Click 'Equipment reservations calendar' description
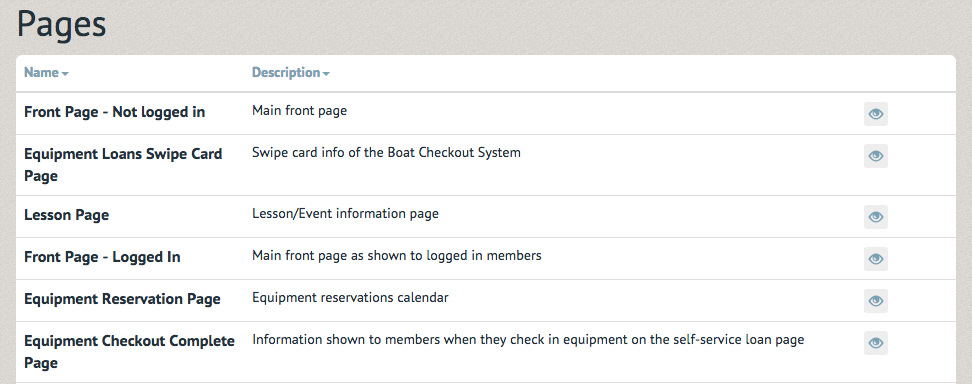The width and height of the screenshot is (972, 384). [350, 298]
